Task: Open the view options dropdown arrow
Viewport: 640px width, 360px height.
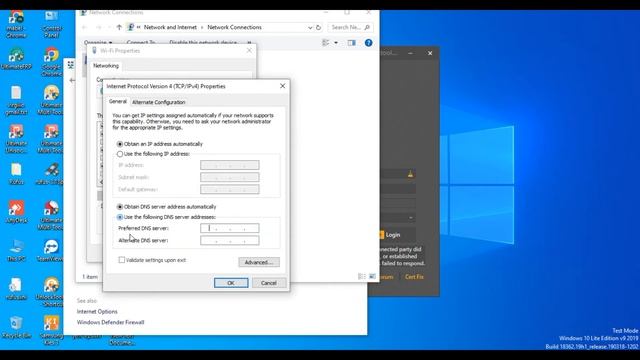Action: (x=336, y=43)
